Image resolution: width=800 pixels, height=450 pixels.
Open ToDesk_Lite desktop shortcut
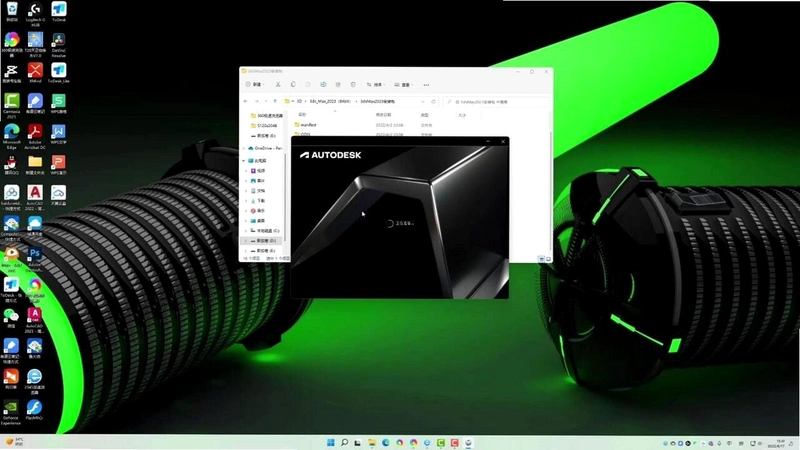tap(58, 72)
